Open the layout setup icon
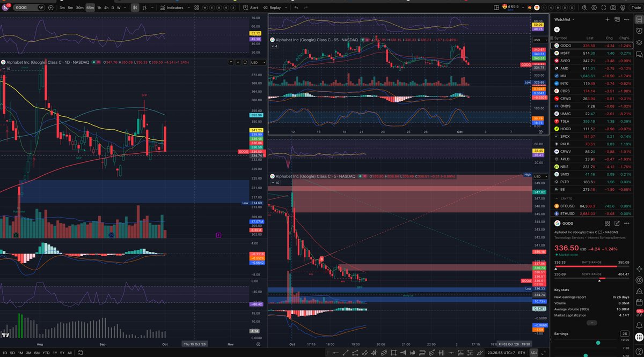Viewport: 644px width, 357px height. [495, 8]
